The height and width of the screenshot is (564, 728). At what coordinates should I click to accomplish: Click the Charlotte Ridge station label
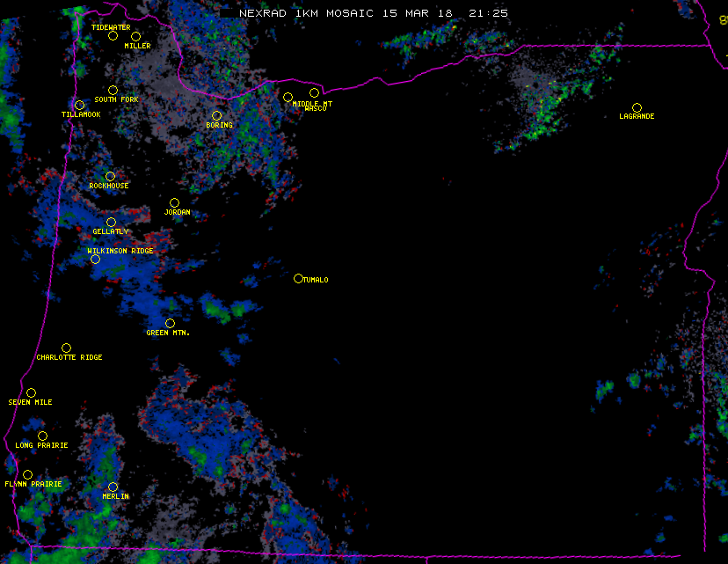(69, 358)
